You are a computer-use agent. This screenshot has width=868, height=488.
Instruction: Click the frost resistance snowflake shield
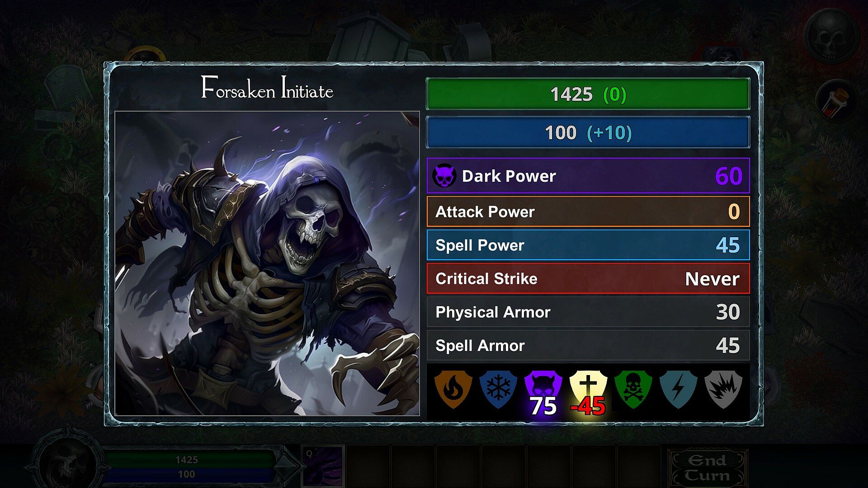498,389
